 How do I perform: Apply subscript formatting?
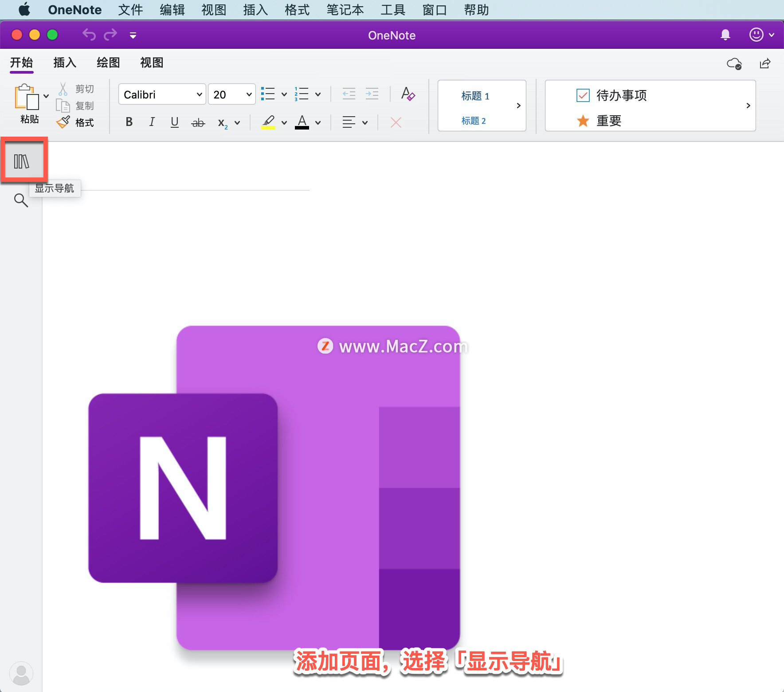click(x=222, y=123)
